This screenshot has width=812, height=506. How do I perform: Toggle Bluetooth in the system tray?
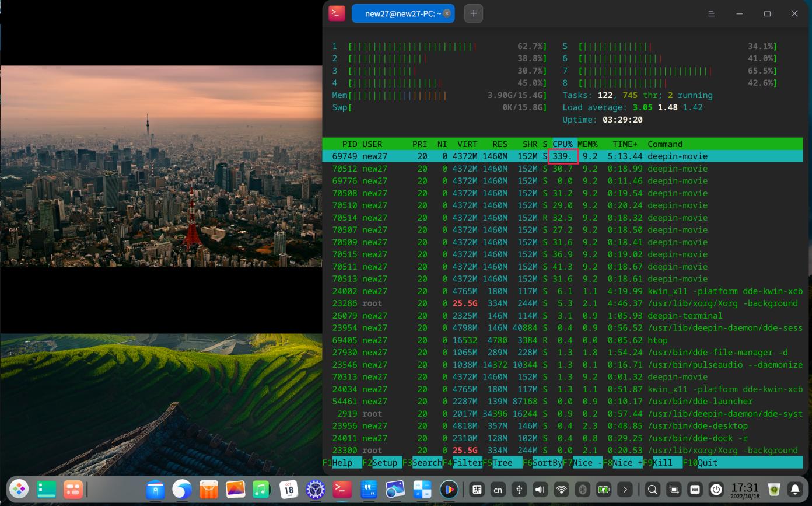coord(582,490)
